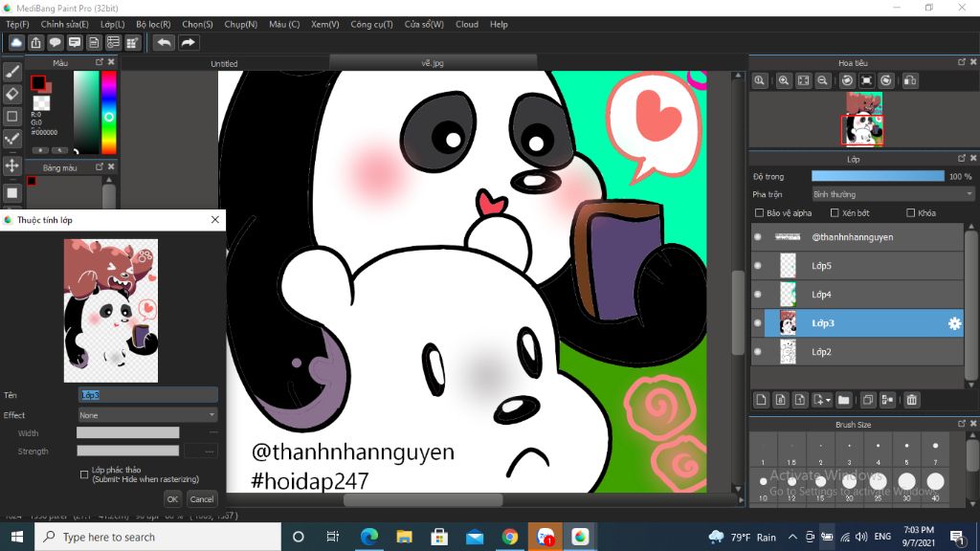980x551 pixels.
Task: Open the Bộ lọc(R) menu
Action: point(153,24)
